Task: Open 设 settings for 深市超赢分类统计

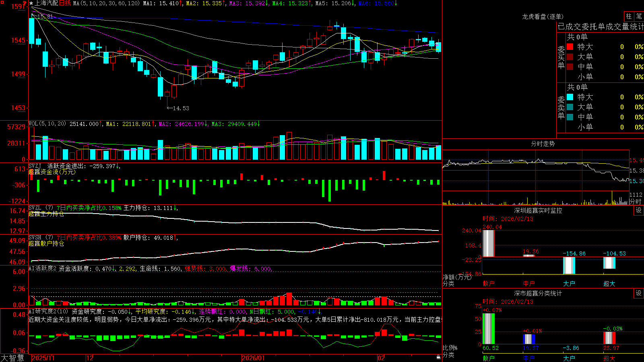Action: pos(639,293)
